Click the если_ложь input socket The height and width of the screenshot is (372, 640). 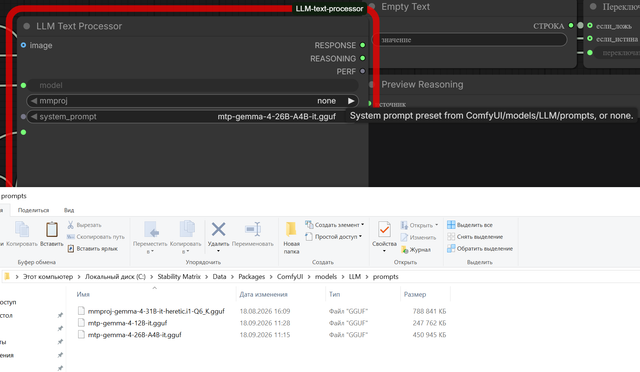click(590, 25)
